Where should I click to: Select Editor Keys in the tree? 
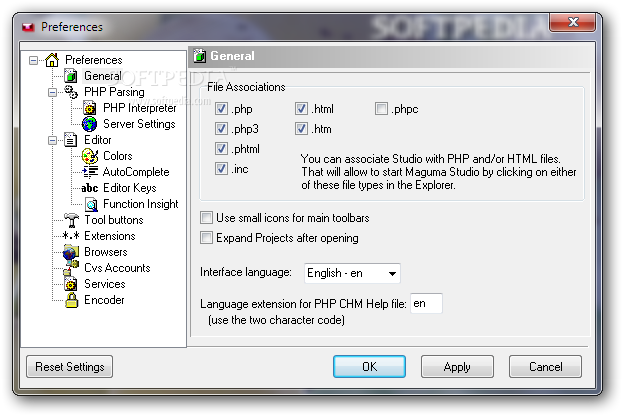tap(130, 188)
